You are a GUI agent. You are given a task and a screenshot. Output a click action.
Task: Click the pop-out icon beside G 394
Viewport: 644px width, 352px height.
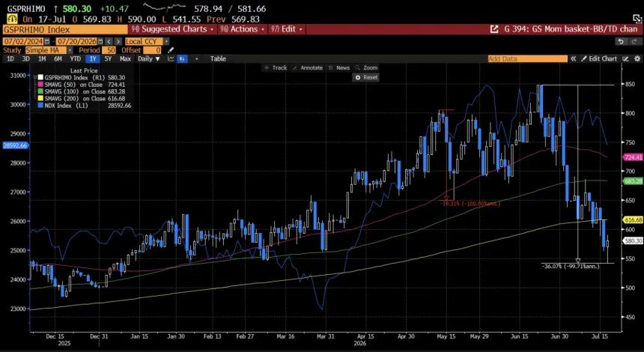494,29
